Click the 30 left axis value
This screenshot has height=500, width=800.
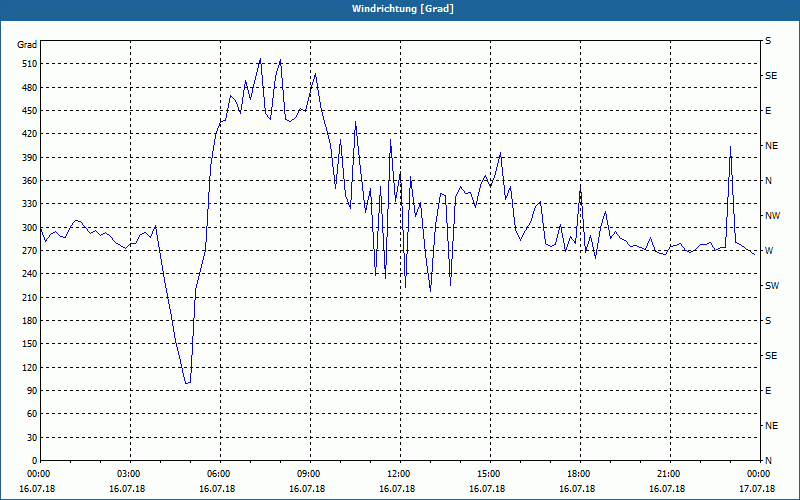(x=32, y=437)
